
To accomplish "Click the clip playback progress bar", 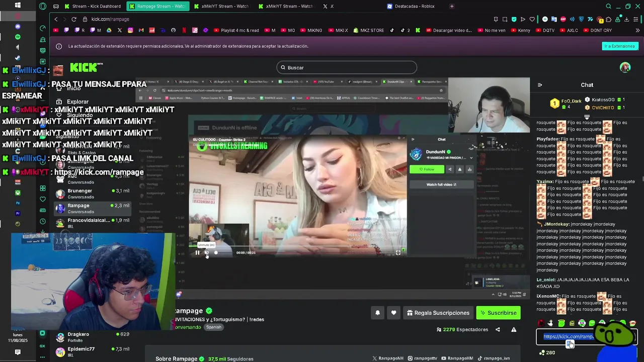I will click(297, 246).
